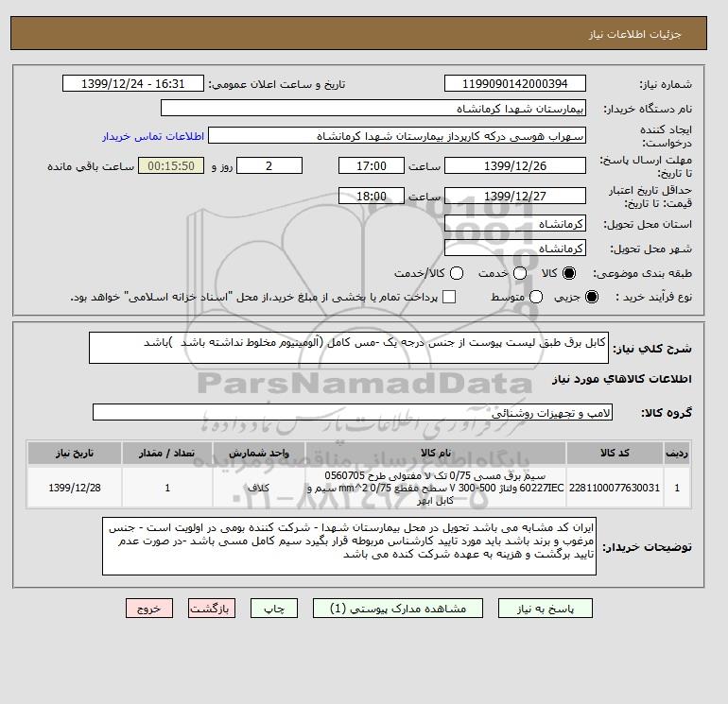
Task: Click the چاپ print button
Action: [x=274, y=609]
